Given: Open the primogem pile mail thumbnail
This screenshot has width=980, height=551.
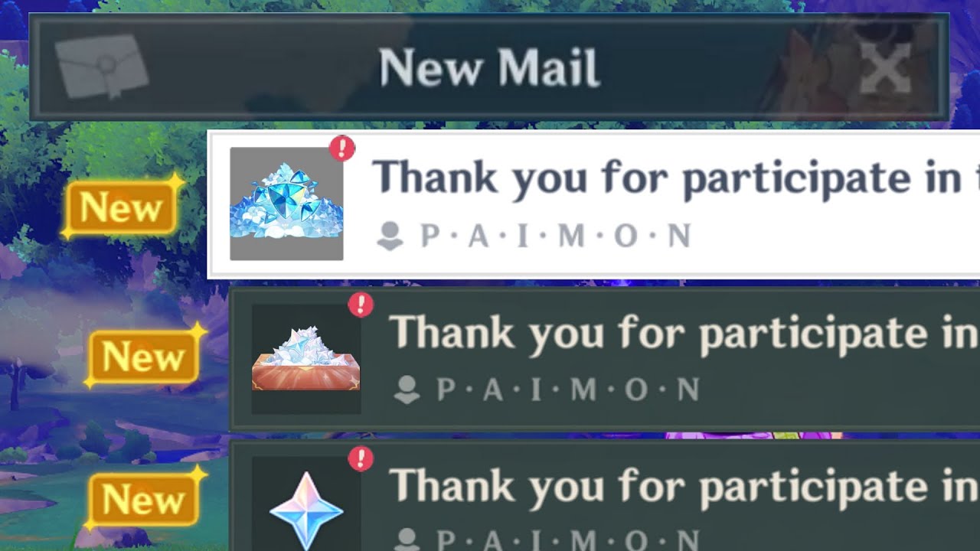Looking at the screenshot, I should [286, 204].
